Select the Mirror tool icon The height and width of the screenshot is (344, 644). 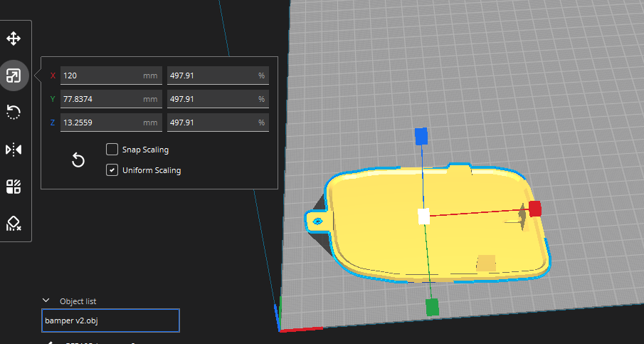[x=14, y=150]
